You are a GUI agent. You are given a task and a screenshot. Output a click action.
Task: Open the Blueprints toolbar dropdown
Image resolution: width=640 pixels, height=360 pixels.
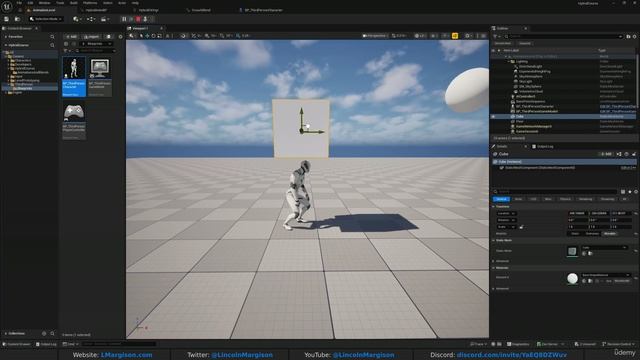[91, 19]
